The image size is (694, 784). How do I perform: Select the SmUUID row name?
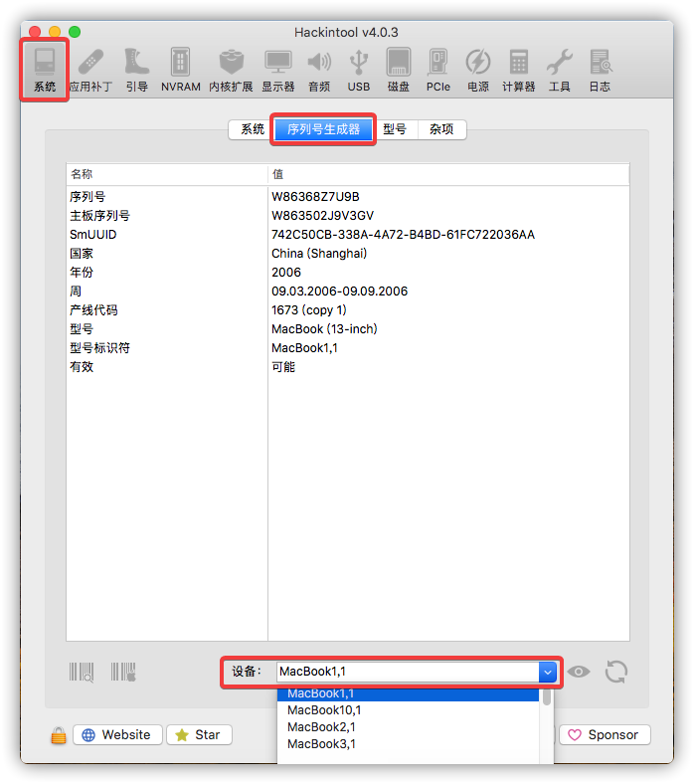pyautogui.click(x=92, y=235)
